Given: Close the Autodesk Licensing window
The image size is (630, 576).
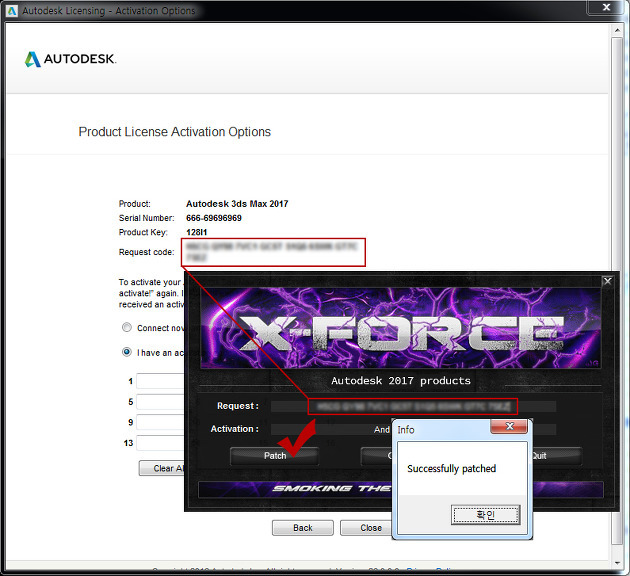Looking at the screenshot, I should 606,7.
